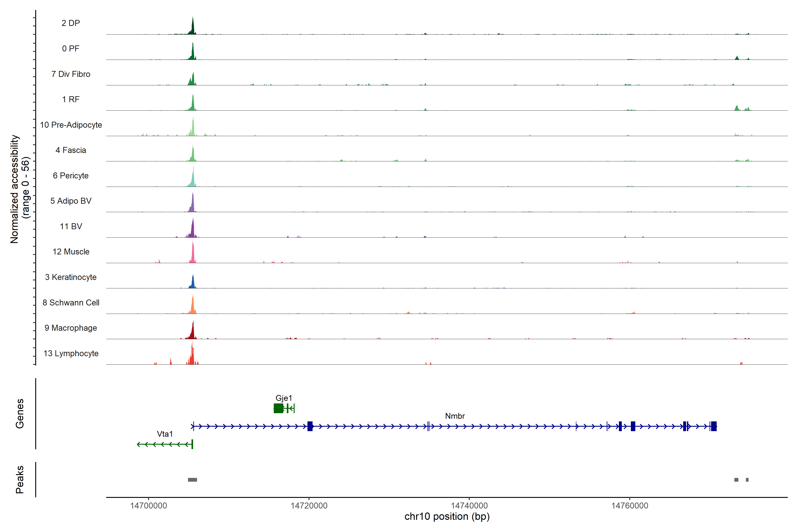The width and height of the screenshot is (798, 532).
Task: Click the large gray peak bar
Action: (192, 480)
